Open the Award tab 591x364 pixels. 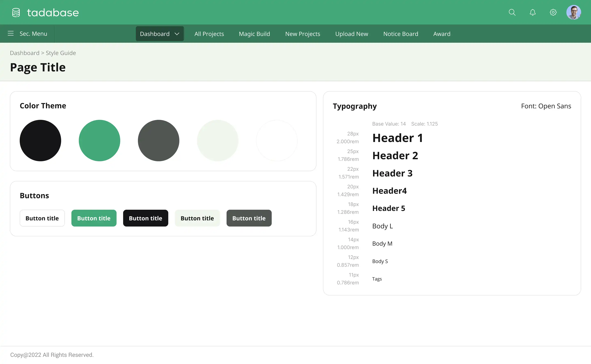(x=441, y=34)
